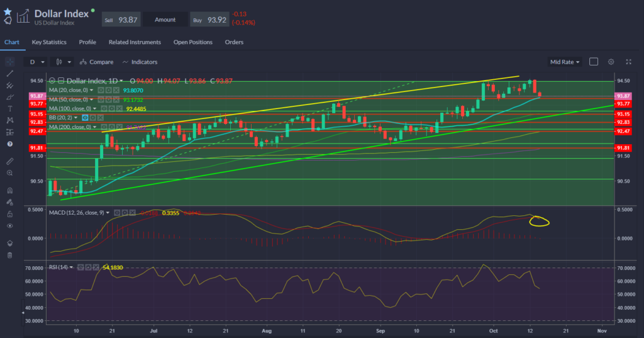Open the prediction and measurement tools
644x338 pixels.
pos(10,132)
